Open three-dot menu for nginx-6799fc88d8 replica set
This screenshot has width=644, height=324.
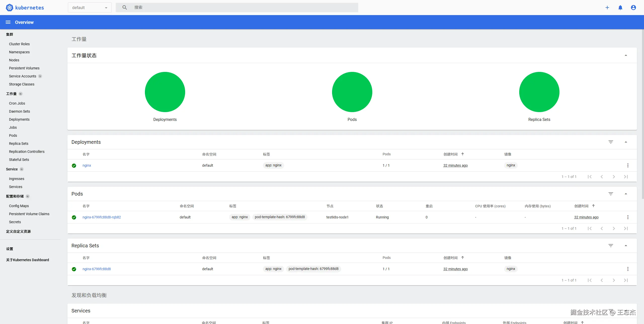[628, 269]
